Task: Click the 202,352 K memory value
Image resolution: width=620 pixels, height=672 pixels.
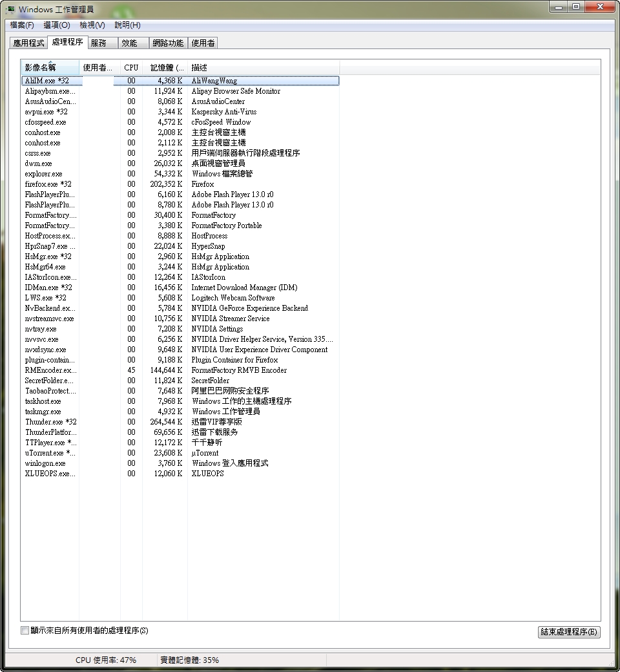Action: coord(166,184)
